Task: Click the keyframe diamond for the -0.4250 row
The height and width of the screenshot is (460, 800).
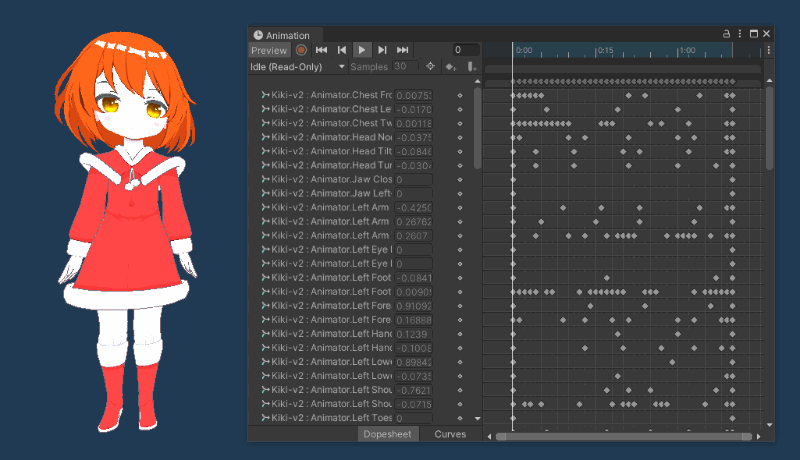Action: click(x=460, y=208)
